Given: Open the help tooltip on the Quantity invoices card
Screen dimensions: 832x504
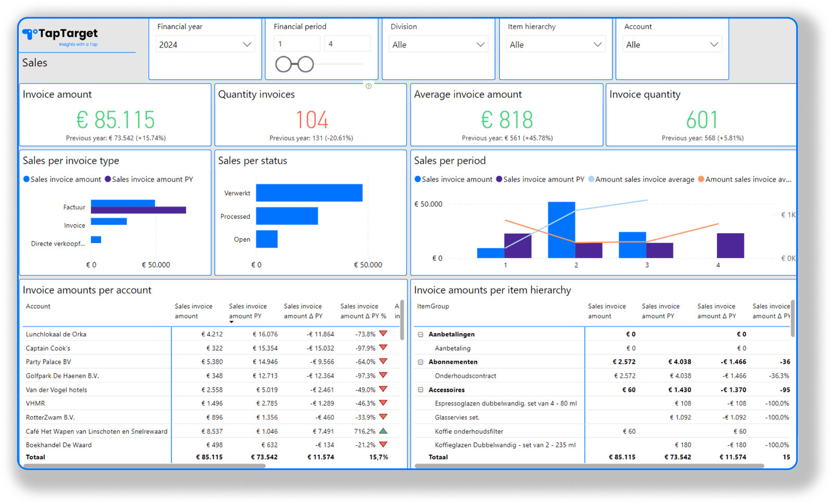Looking at the screenshot, I should pyautogui.click(x=369, y=86).
